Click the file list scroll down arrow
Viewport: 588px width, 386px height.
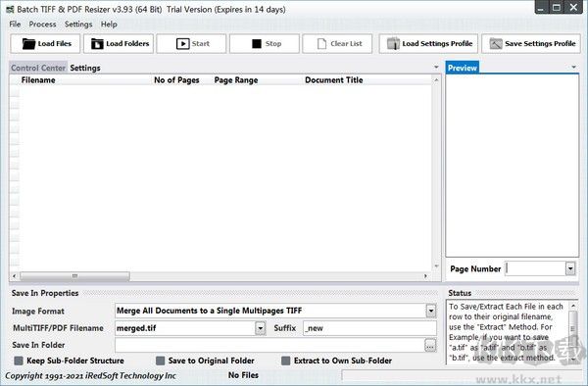click(x=436, y=266)
